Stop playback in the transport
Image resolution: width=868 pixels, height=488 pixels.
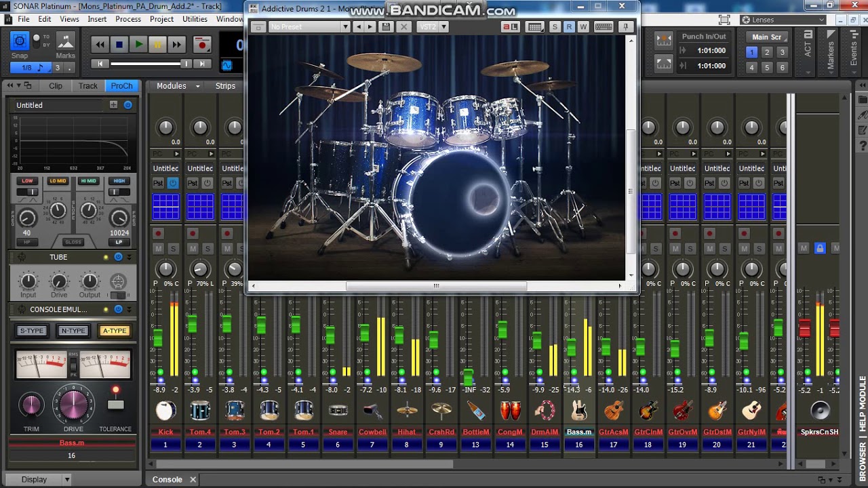click(119, 45)
